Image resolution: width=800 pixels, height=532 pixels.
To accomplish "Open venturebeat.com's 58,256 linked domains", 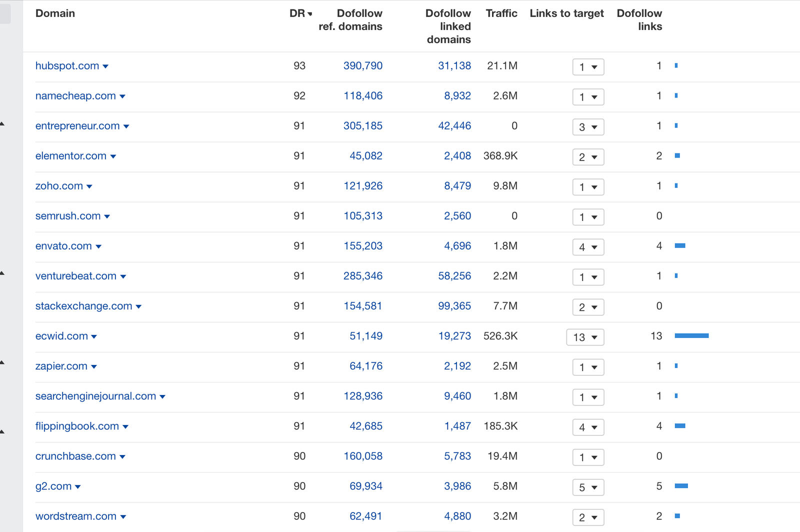I will [x=454, y=276].
